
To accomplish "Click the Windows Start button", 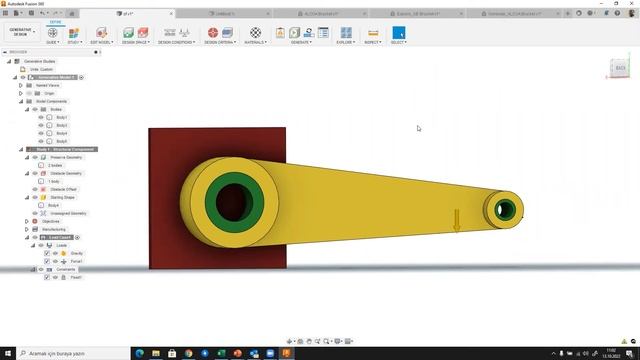I will point(8,353).
